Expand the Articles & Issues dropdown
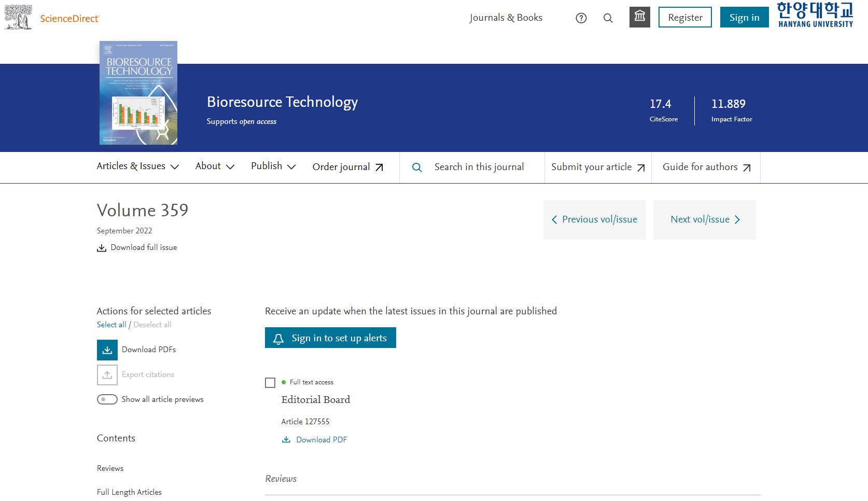This screenshot has width=868, height=501. pos(137,166)
